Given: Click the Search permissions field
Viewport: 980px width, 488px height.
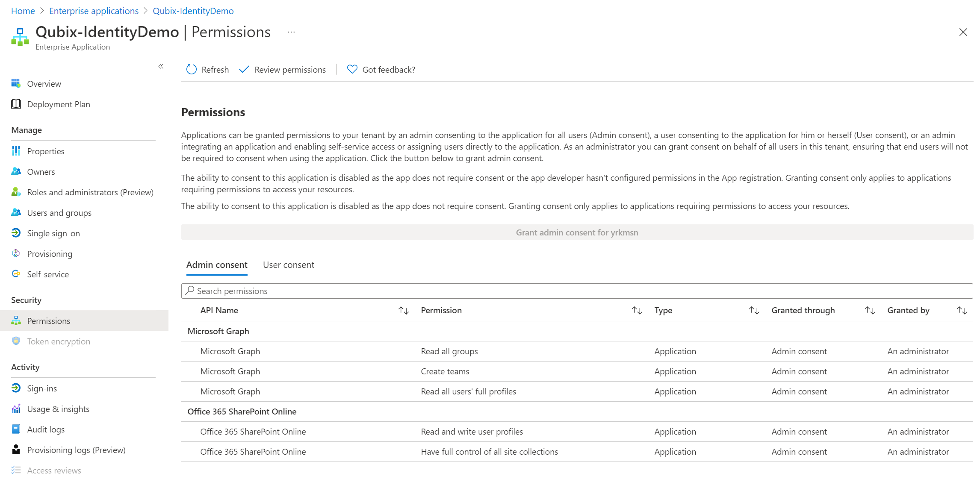Looking at the screenshot, I should click(576, 291).
